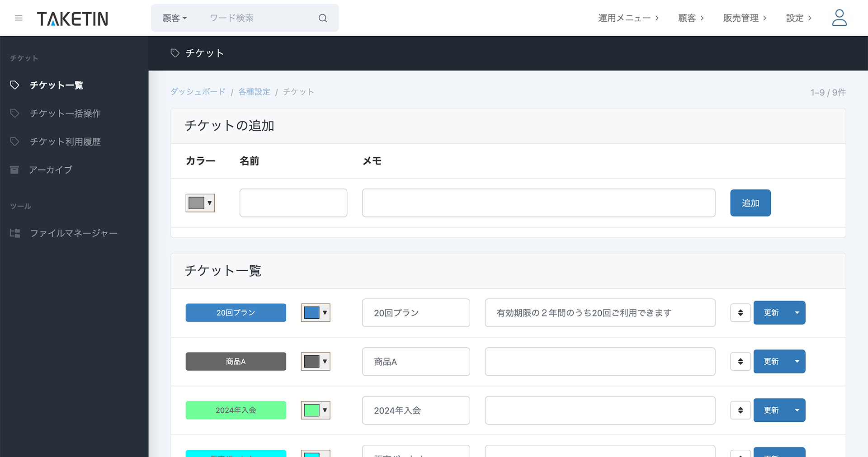Click the チケット breadcrumb text
Screen dimensions: 868x457
[298, 92]
